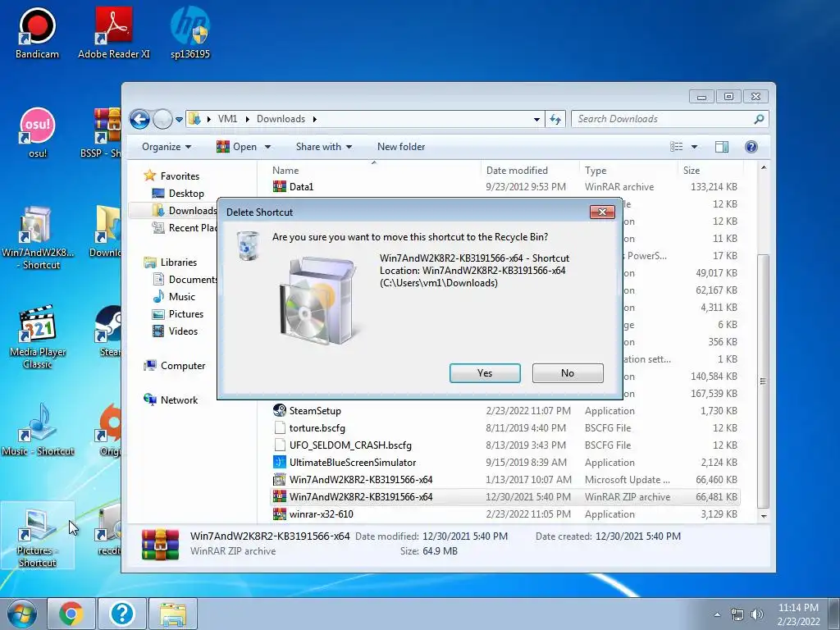
Task: Click the file list vertical scrollbar thumb
Action: (x=764, y=381)
